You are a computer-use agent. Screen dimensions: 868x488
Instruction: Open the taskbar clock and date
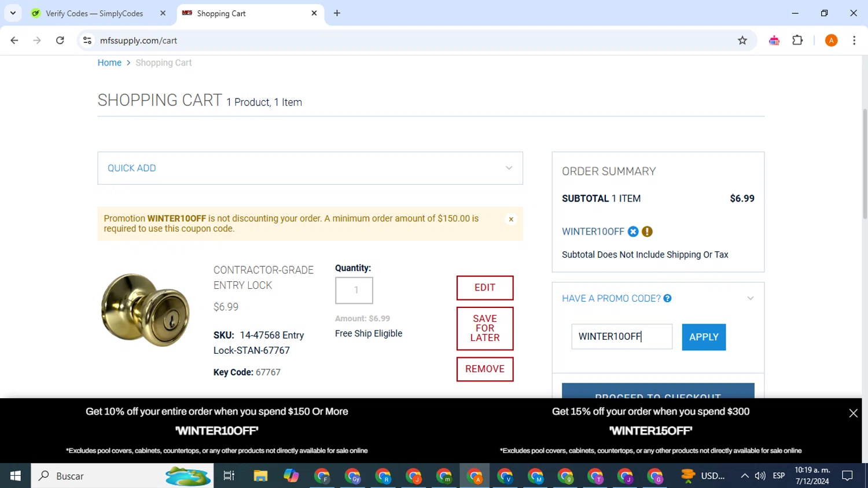click(812, 476)
